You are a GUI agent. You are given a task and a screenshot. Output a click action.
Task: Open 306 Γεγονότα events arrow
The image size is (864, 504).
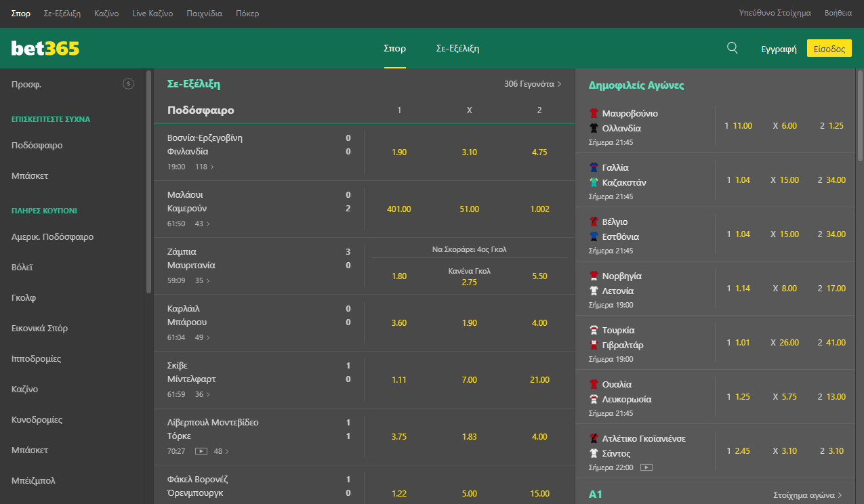[x=559, y=84]
